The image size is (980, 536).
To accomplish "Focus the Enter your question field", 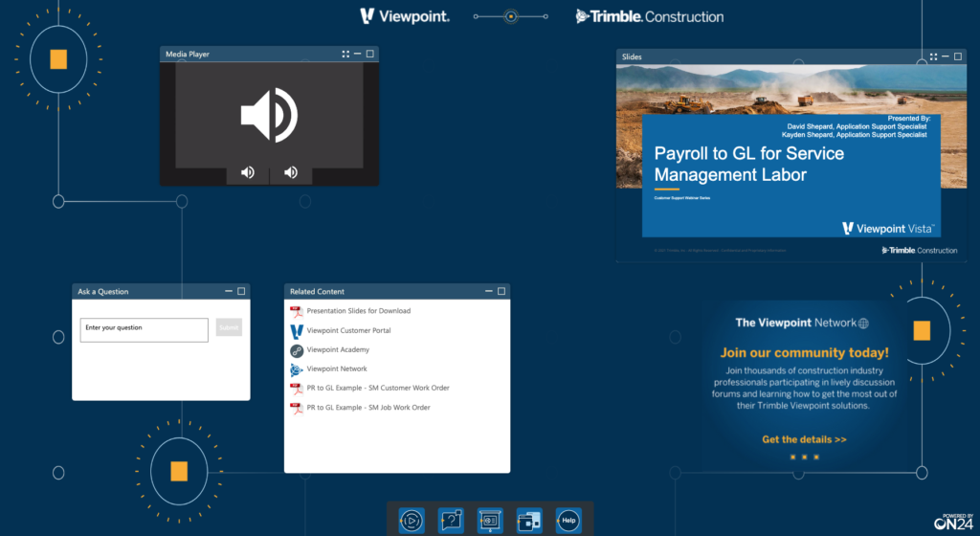I will [x=144, y=330].
